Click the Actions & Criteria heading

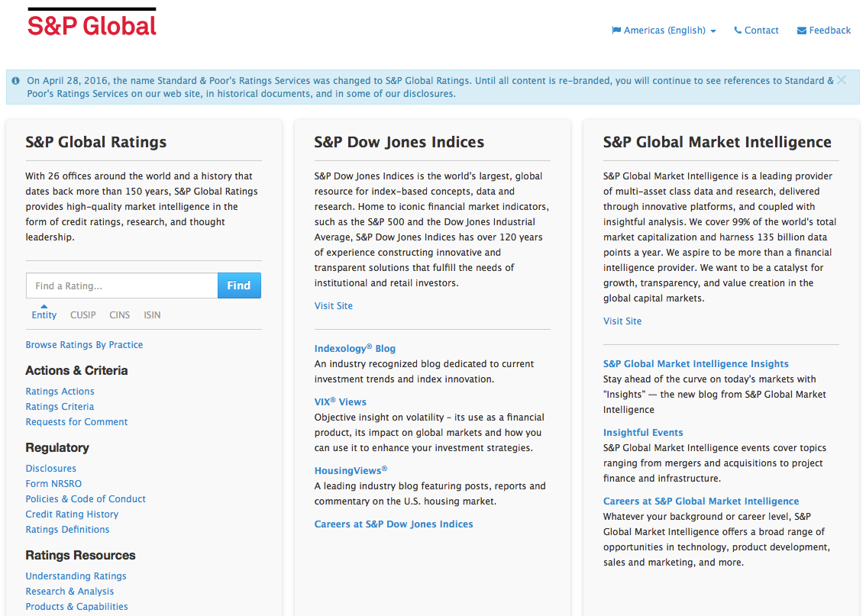76,370
